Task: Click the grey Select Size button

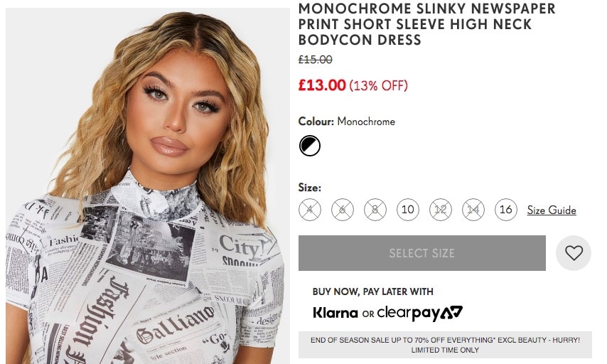Action: click(x=422, y=253)
